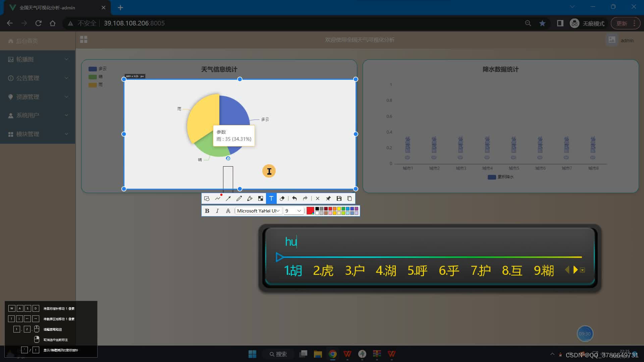644x362 pixels.
Task: Choose IME candidate 2.虎
Action: click(323, 270)
